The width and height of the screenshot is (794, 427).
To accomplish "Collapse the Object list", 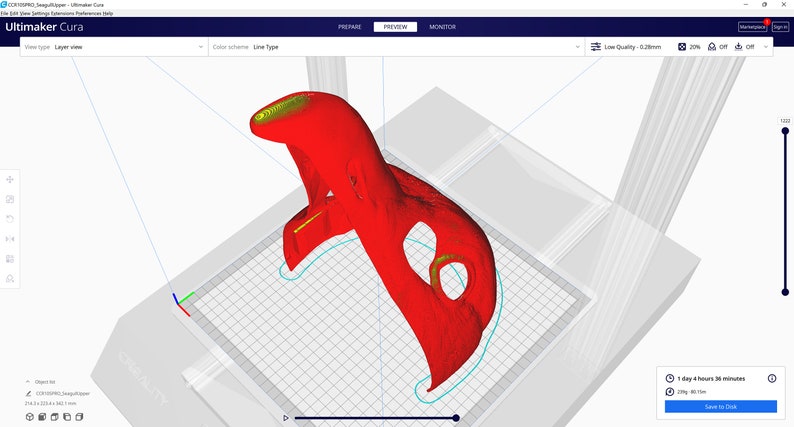I will click(27, 382).
